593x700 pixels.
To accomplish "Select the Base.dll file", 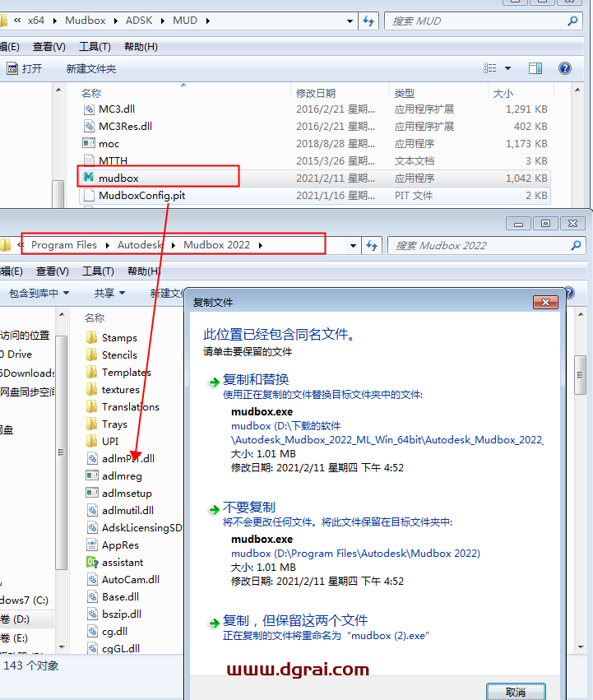I will point(120,597).
